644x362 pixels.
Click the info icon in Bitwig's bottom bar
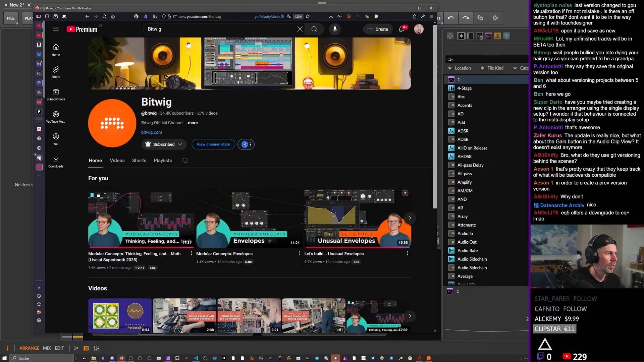7,348
